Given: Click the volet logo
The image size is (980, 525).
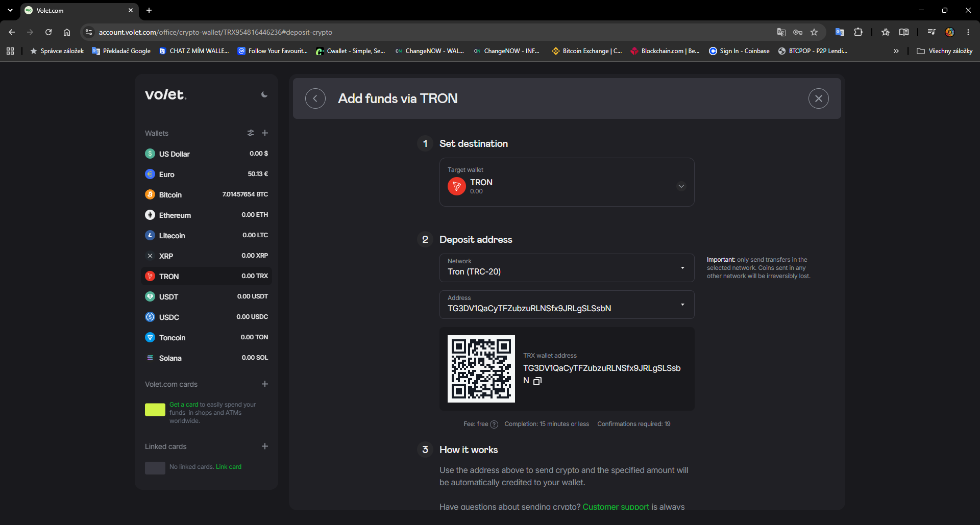Looking at the screenshot, I should click(166, 94).
